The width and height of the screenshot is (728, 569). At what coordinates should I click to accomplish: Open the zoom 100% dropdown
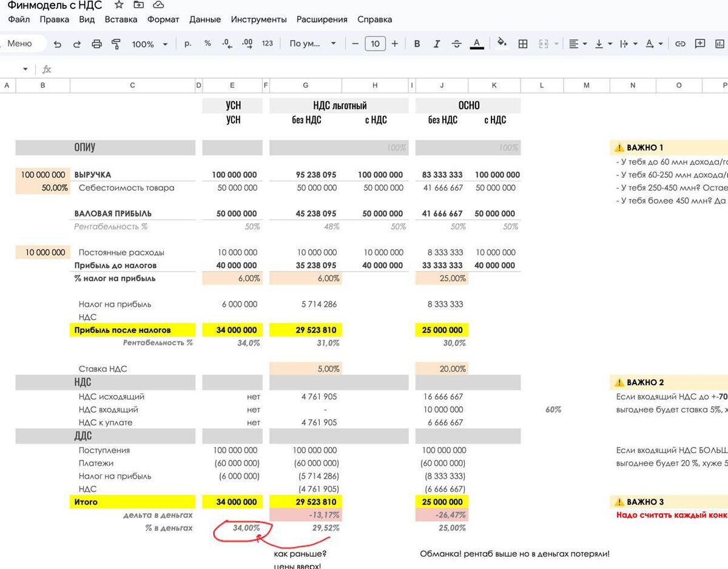pyautogui.click(x=150, y=44)
